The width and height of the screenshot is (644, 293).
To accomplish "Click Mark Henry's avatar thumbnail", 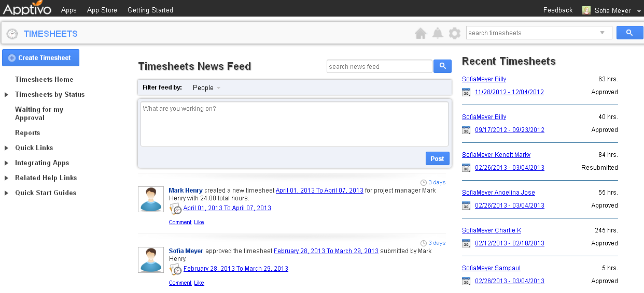I will tap(151, 199).
